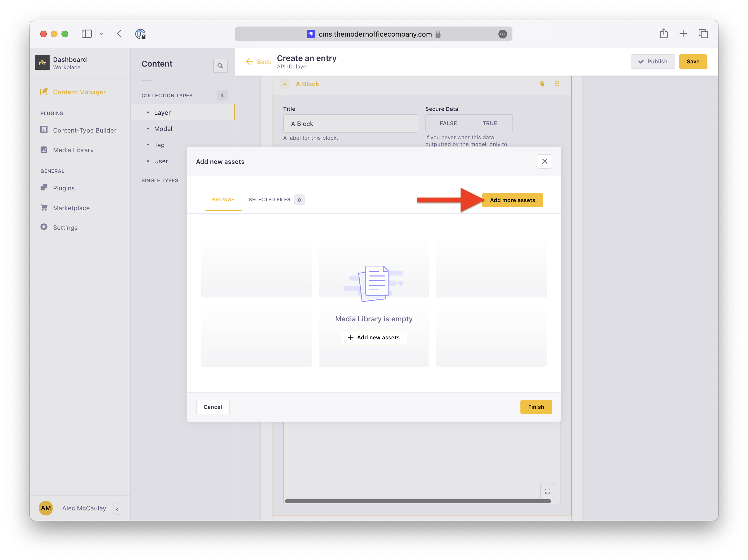Screen dimensions: 748x560
Task: Set Secure Data to FALSE
Action: pyautogui.click(x=448, y=123)
